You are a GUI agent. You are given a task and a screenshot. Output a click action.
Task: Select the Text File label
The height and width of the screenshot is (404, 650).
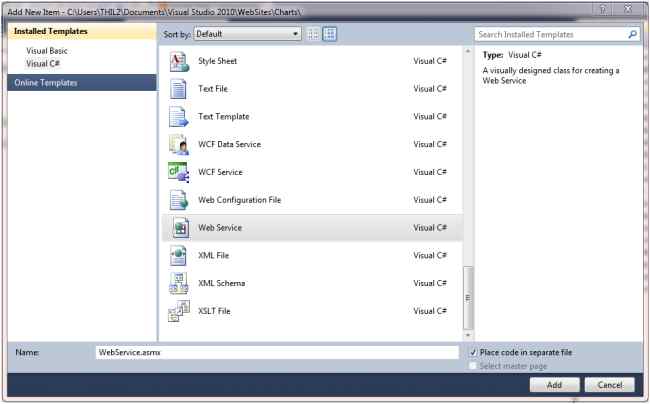[x=213, y=89]
